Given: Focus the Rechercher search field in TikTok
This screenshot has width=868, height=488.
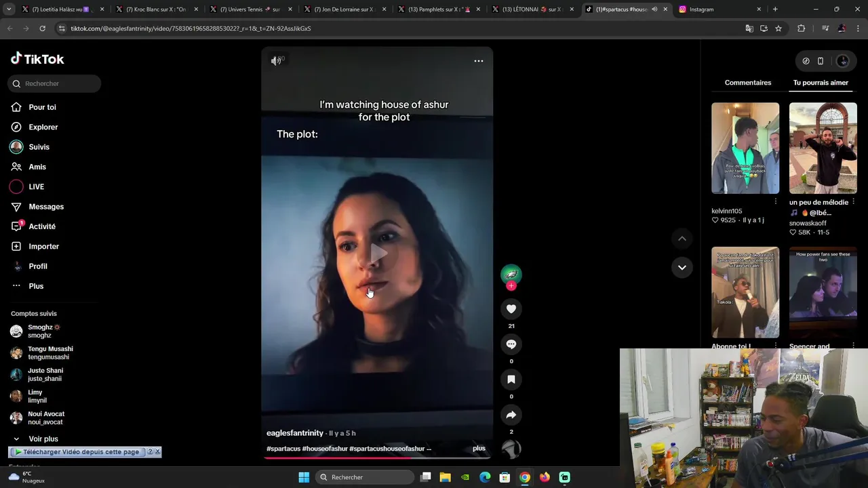Looking at the screenshot, I should [x=55, y=83].
